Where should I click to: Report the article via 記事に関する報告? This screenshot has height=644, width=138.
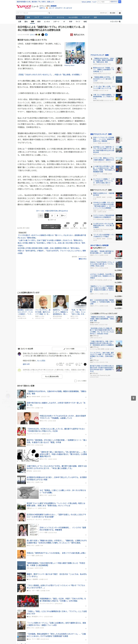pos(24,228)
